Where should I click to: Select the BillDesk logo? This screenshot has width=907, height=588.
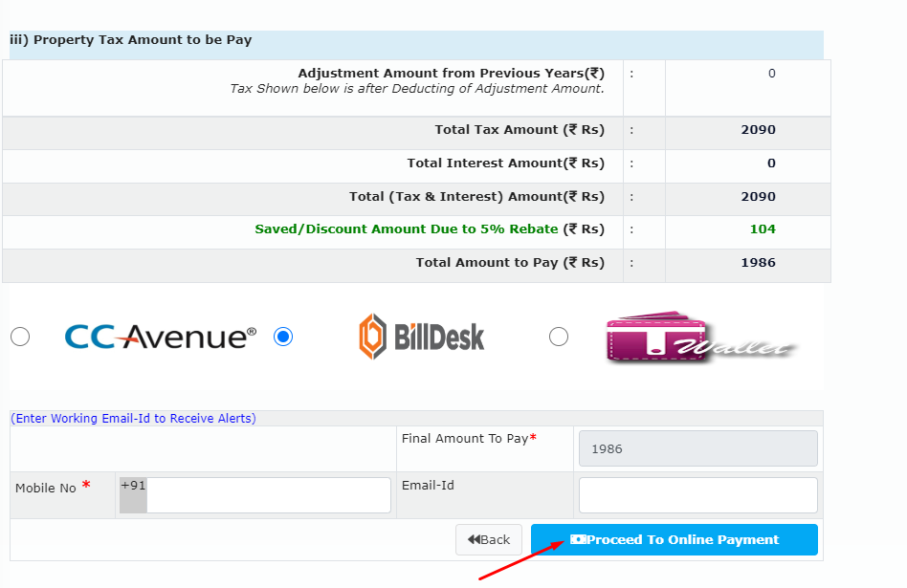(421, 336)
